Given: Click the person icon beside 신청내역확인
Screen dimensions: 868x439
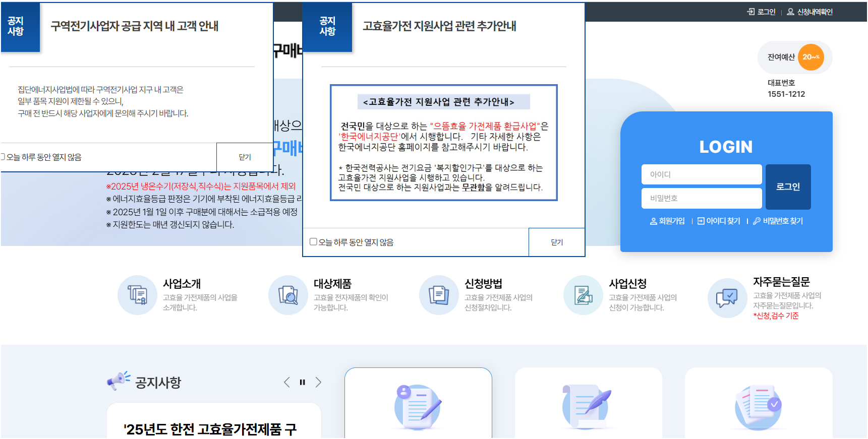Looking at the screenshot, I should point(791,12).
